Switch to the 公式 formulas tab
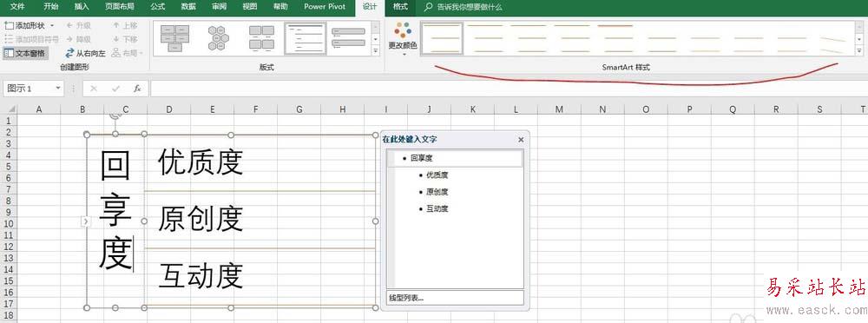Image resolution: width=868 pixels, height=323 pixels. [158, 7]
